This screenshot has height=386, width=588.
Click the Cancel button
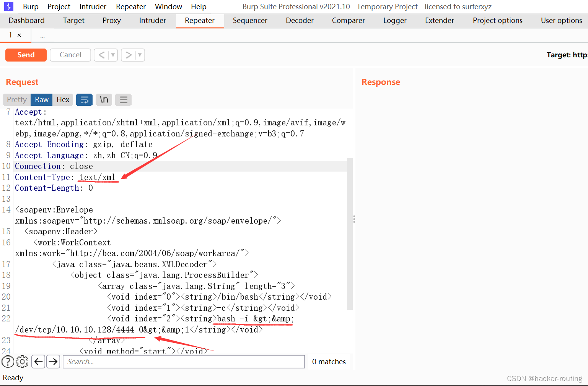(x=70, y=55)
